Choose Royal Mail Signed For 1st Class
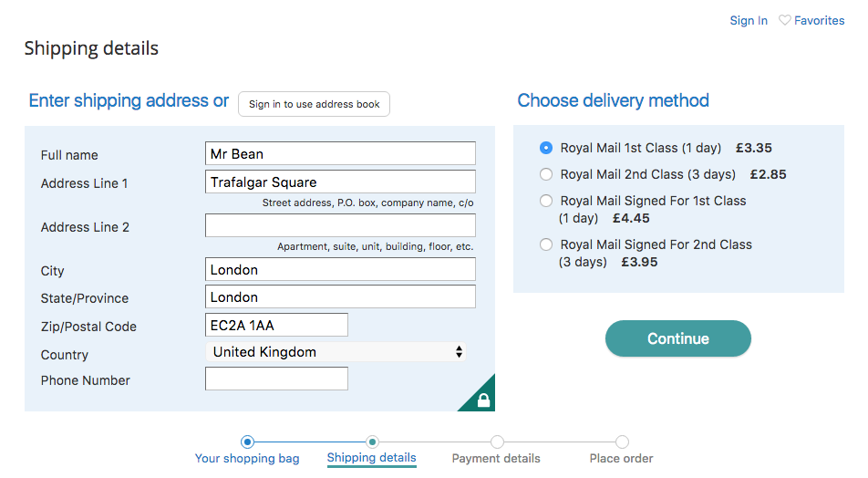This screenshot has height=478, width=868. pyautogui.click(x=546, y=201)
